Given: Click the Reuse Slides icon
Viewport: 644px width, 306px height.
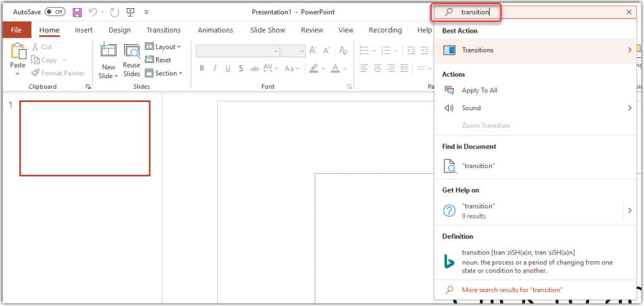Looking at the screenshot, I should (x=132, y=61).
